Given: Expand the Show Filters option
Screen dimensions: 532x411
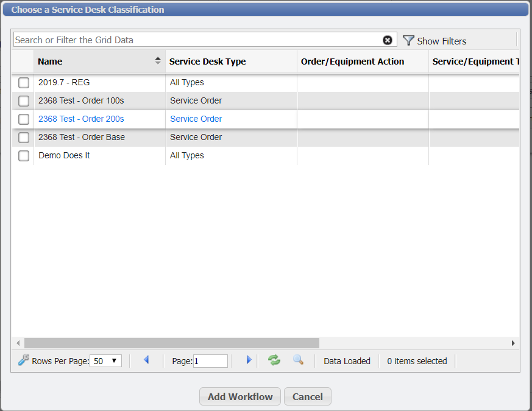Looking at the screenshot, I should 441,40.
